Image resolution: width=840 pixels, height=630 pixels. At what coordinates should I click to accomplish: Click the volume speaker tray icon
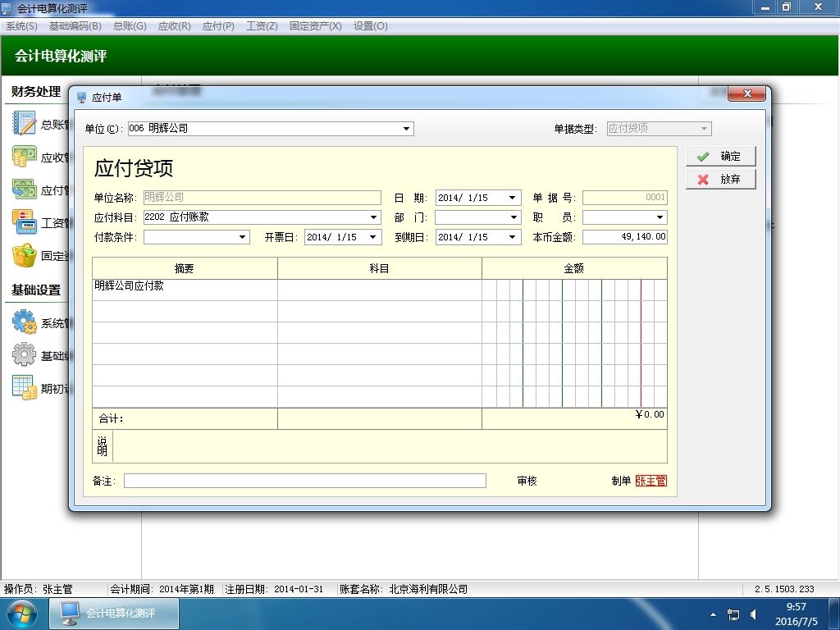[754, 614]
